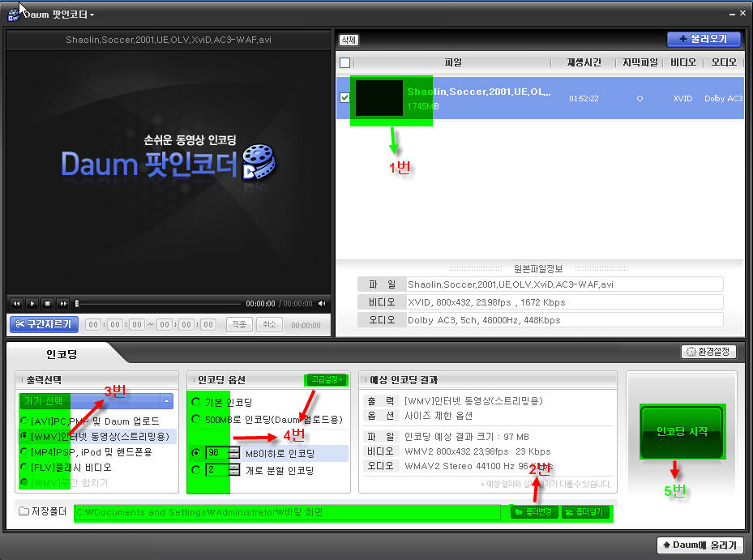Viewport: 753px width, 560px height.
Task: Select the [AVI]PC,PMP 및 Daum 업로드 radio option
Action: click(x=24, y=421)
